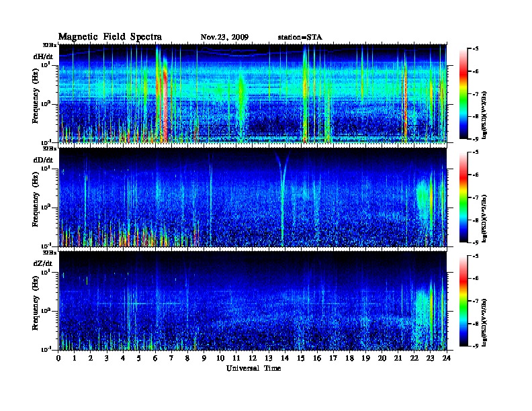532x411 pixels.
Task: Click the color scale bar beside the dD/dt panel
Action: (463, 197)
